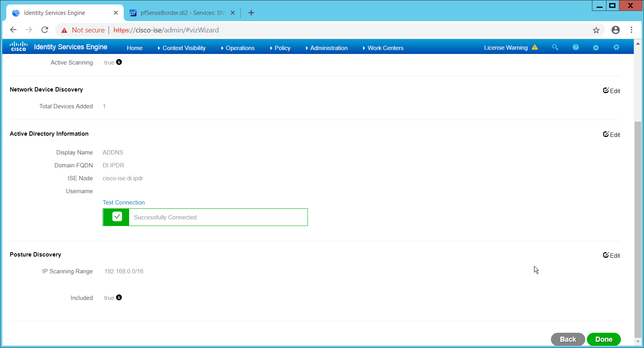Click the ISE search magnifier icon
The image size is (644, 348).
[x=555, y=47]
